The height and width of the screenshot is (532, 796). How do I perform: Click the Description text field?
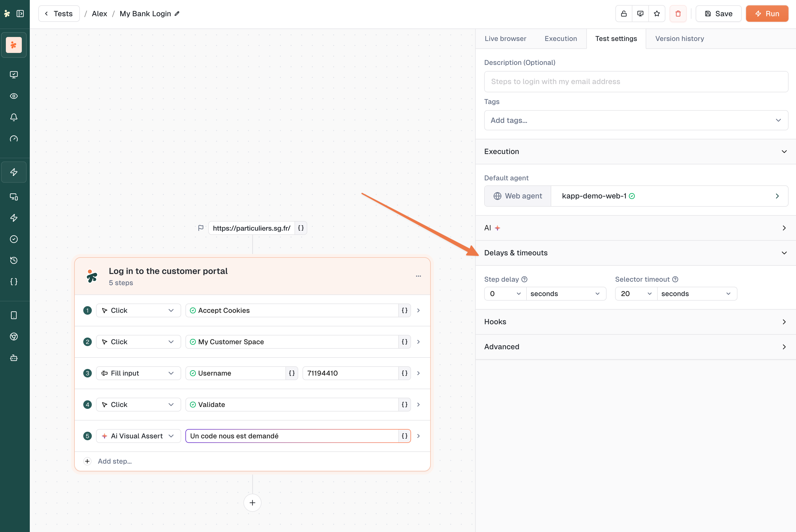click(636, 81)
